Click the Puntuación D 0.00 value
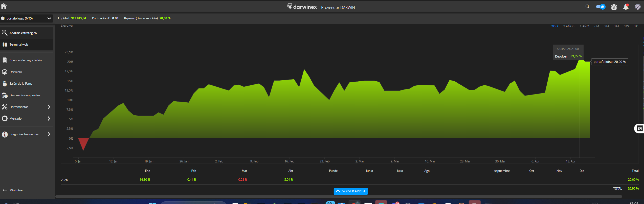Viewport: 644px width, 204px height. click(x=115, y=18)
